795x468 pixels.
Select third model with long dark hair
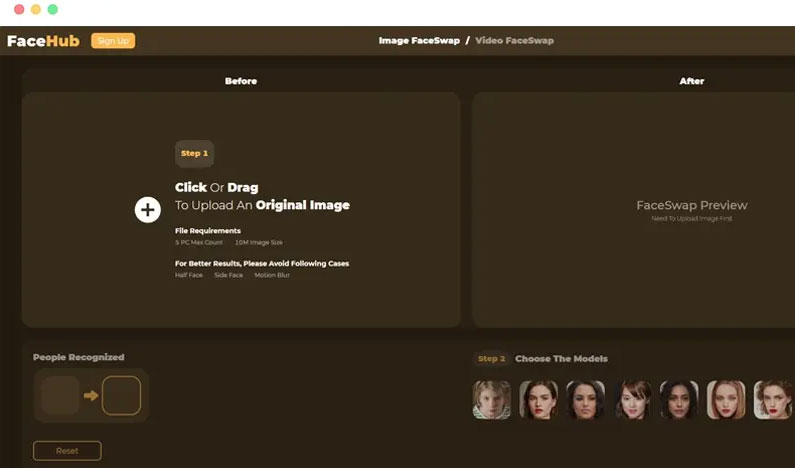coord(585,400)
